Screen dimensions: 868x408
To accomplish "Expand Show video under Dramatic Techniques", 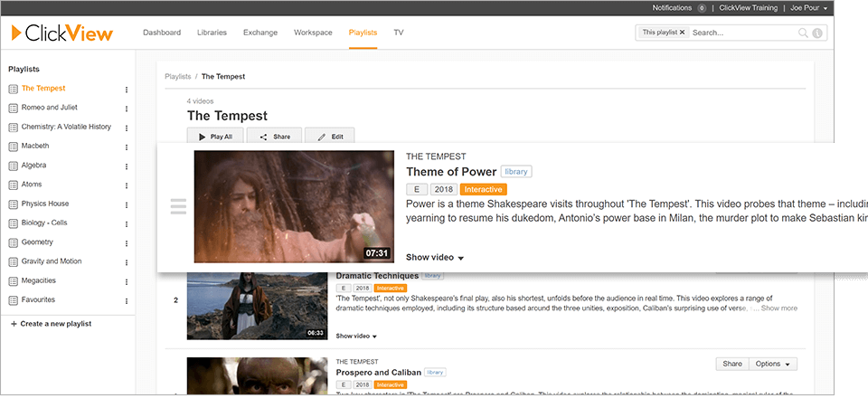I will pos(356,336).
